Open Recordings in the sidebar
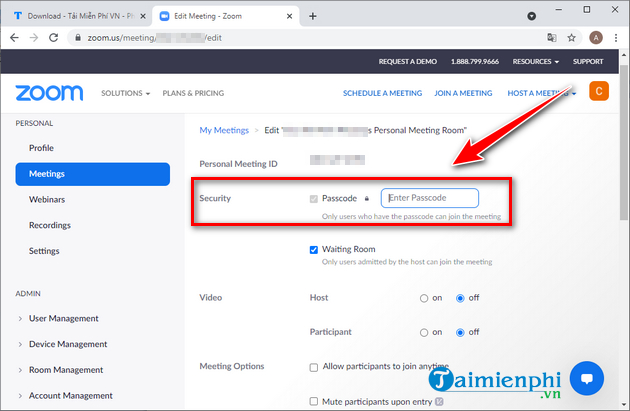Image resolution: width=630 pixels, height=411 pixels. point(50,225)
